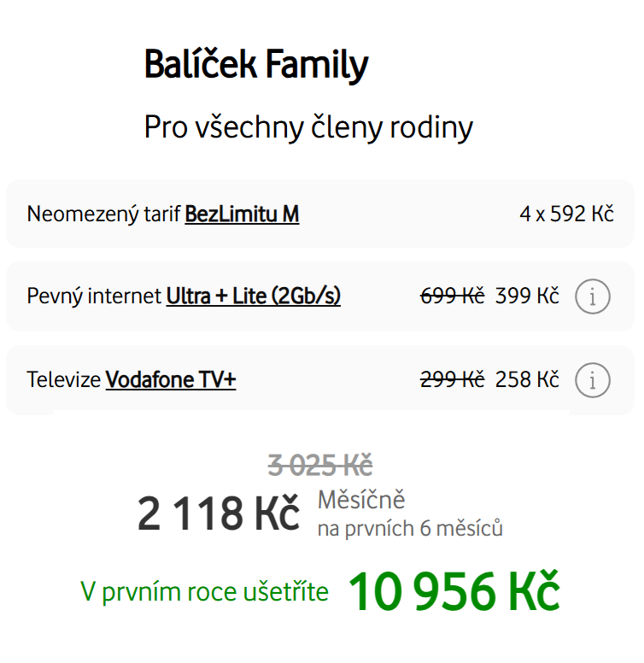Click the crossed-out 299 Kč price

pyautogui.click(x=453, y=380)
